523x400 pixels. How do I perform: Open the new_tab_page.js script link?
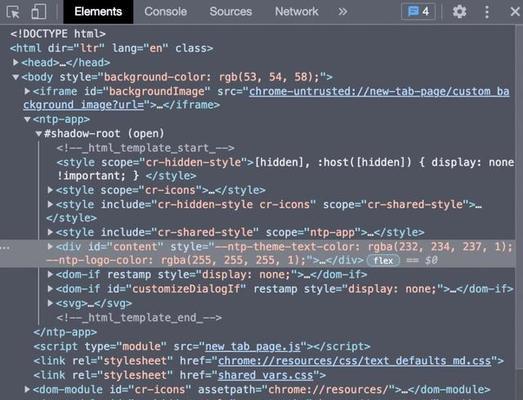253,347
